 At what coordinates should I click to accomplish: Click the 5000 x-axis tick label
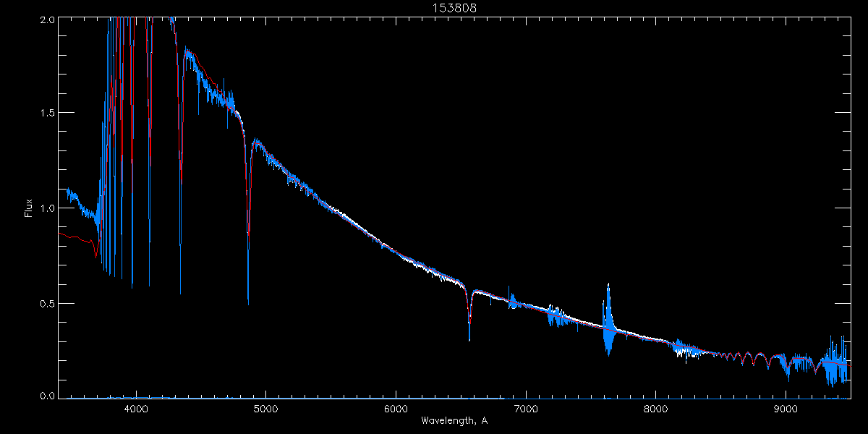pos(265,408)
